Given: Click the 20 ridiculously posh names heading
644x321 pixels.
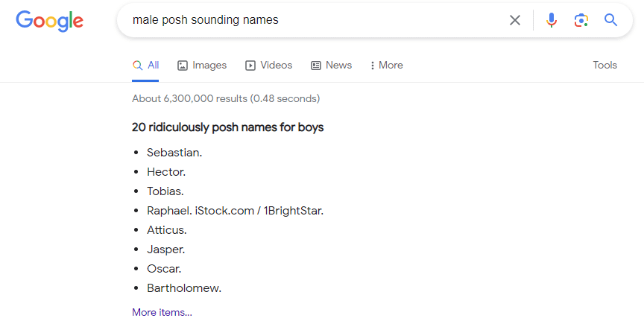Looking at the screenshot, I should point(228,127).
